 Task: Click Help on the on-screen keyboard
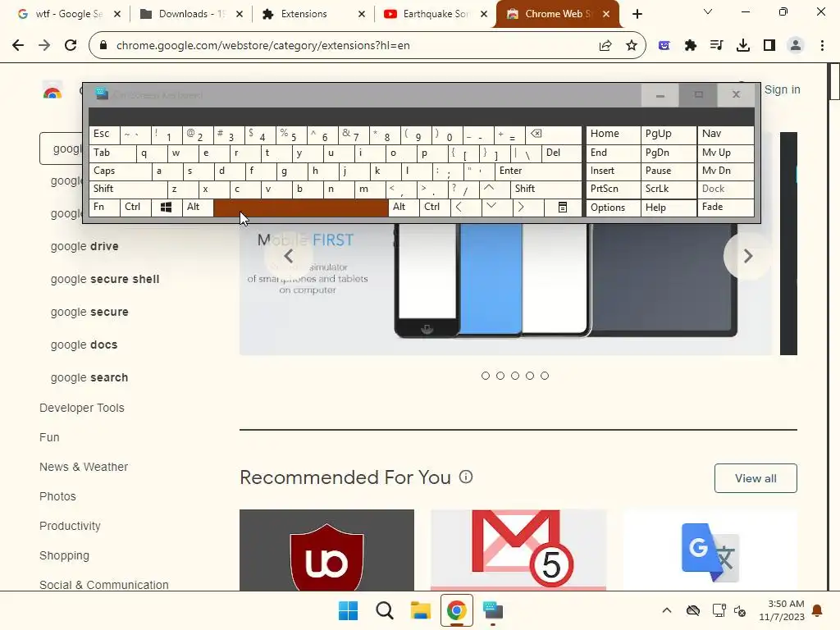[x=669, y=208]
